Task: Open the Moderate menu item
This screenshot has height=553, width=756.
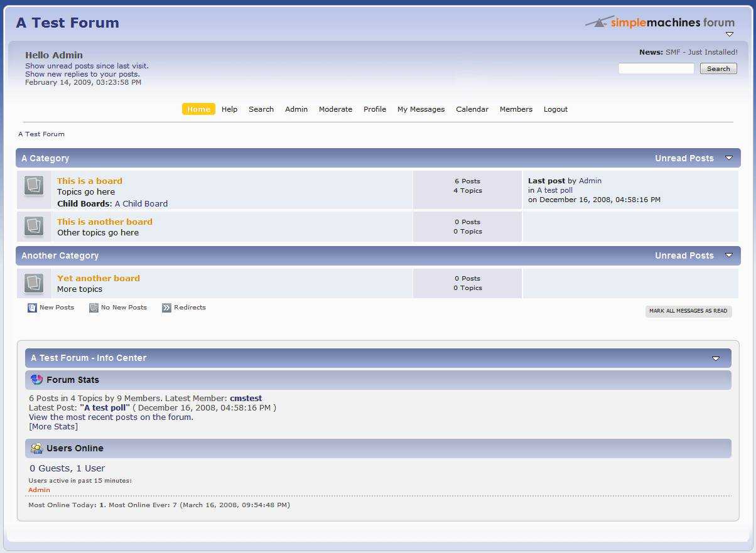Action: click(x=335, y=109)
